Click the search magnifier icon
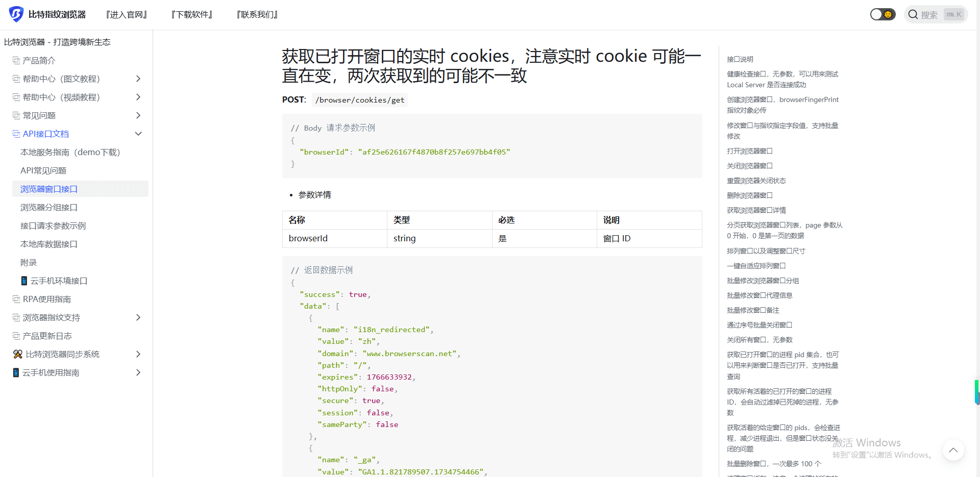The image size is (980, 477). click(913, 14)
